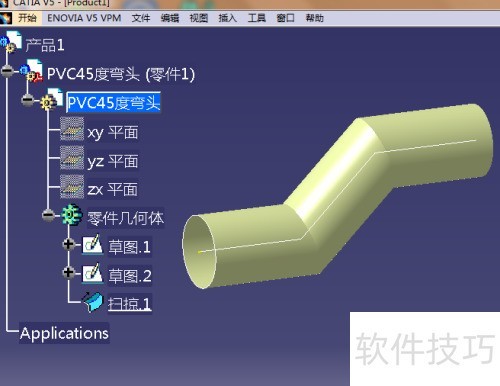Click the 零件几何体 green gear icon
The height and width of the screenshot is (386, 500).
(72, 215)
